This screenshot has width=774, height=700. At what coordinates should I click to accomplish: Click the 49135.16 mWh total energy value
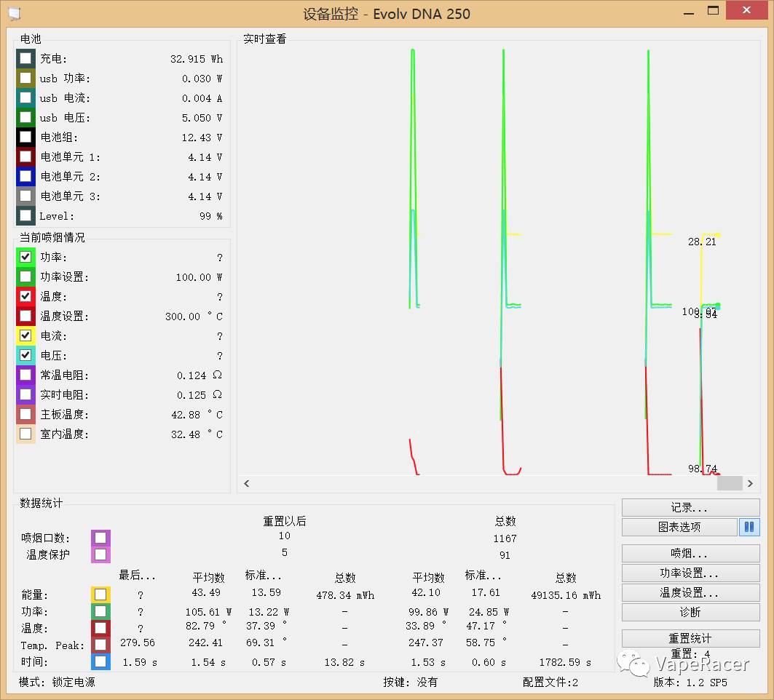coord(566,595)
